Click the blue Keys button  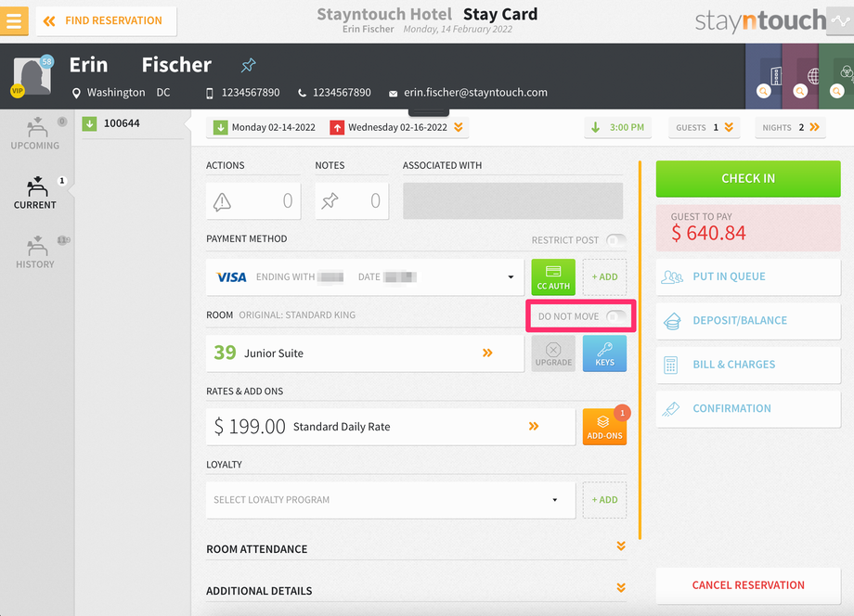tap(604, 353)
